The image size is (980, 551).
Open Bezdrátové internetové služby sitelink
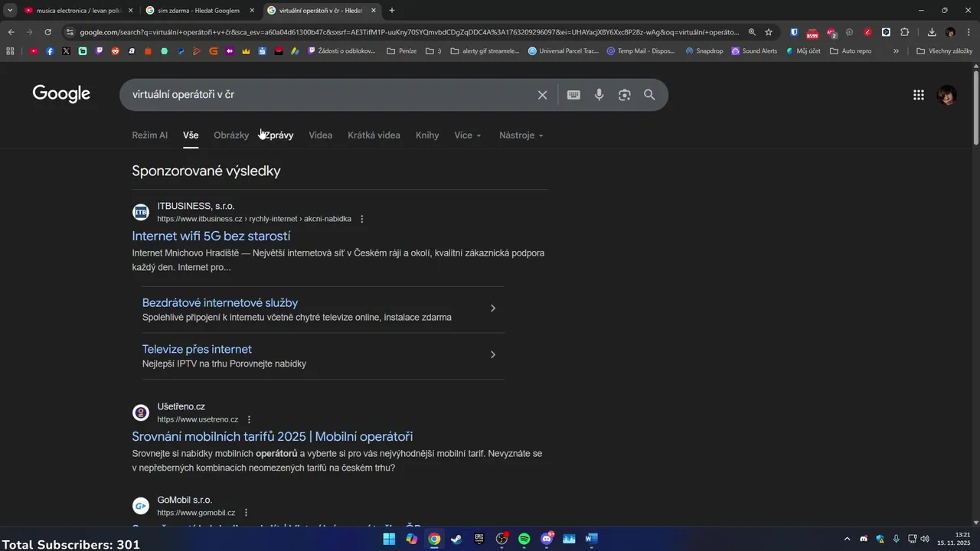point(220,303)
